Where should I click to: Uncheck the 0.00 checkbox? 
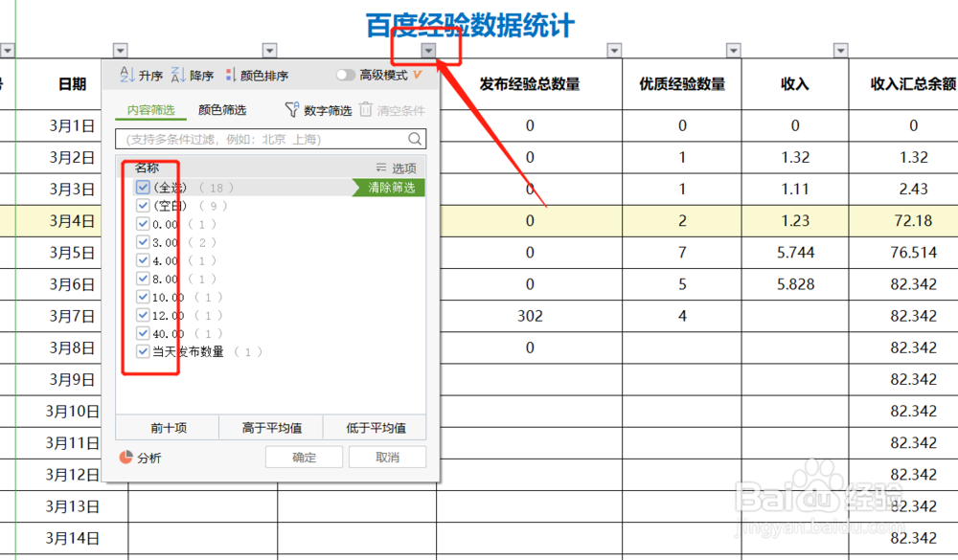(143, 223)
